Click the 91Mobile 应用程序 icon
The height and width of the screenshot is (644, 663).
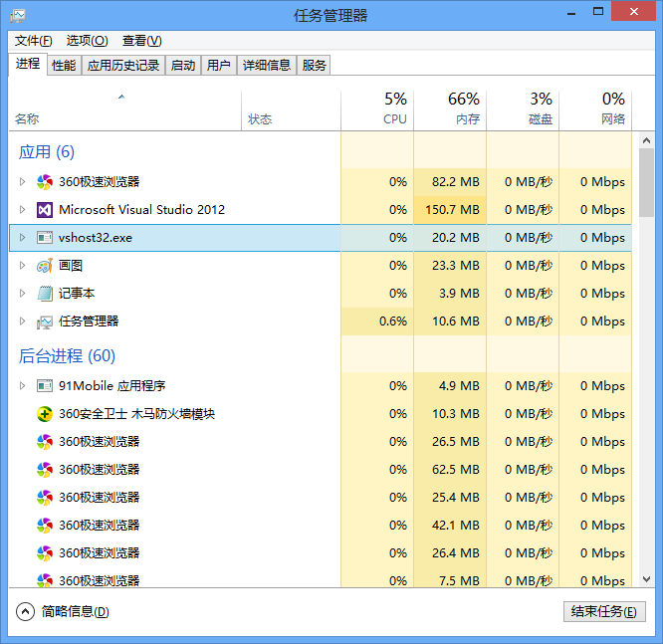pos(45,385)
